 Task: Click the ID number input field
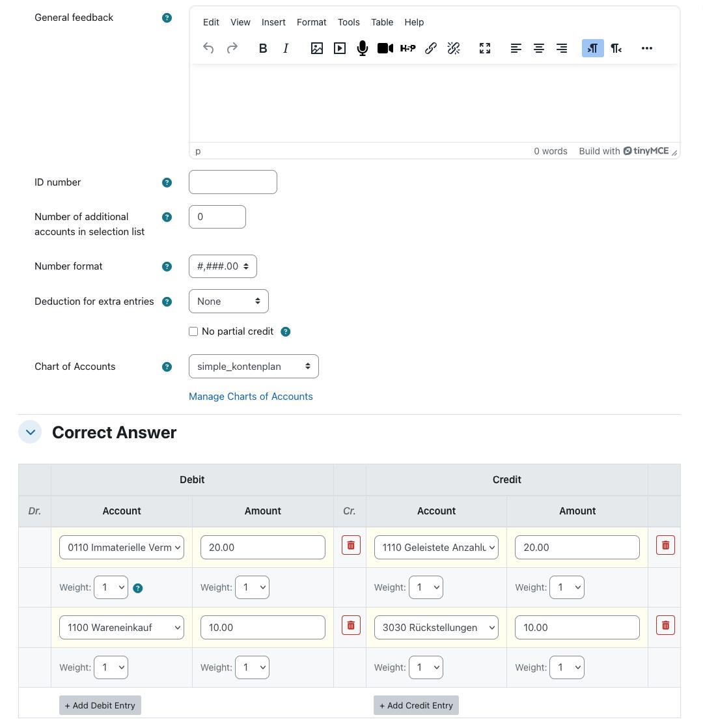coord(233,182)
